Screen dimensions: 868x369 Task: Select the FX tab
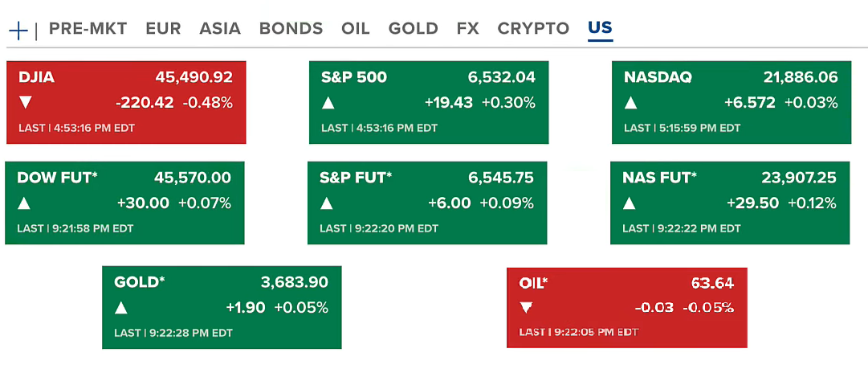coord(467,28)
